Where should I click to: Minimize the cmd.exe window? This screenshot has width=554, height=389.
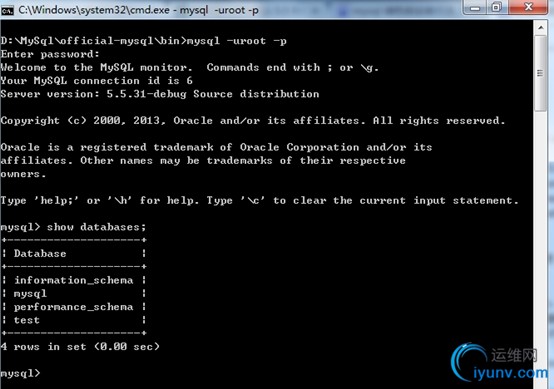475,7
